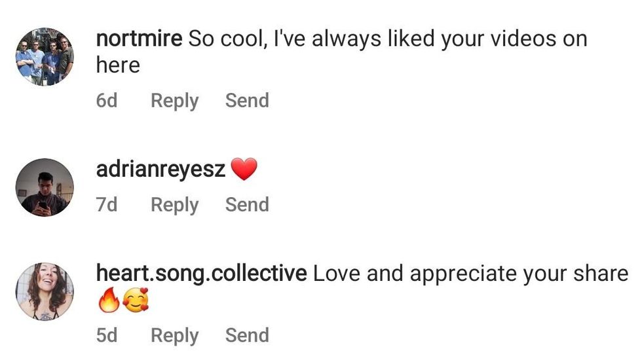This screenshot has width=642, height=364.
Task: Reply to heart.song.collective's comment
Action: coord(174,335)
